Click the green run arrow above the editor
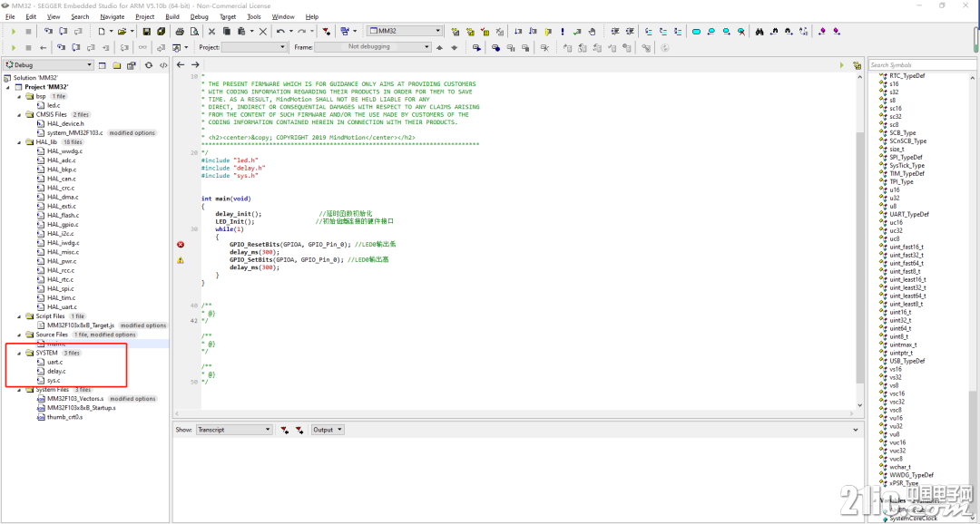The width and height of the screenshot is (980, 524). (x=842, y=65)
